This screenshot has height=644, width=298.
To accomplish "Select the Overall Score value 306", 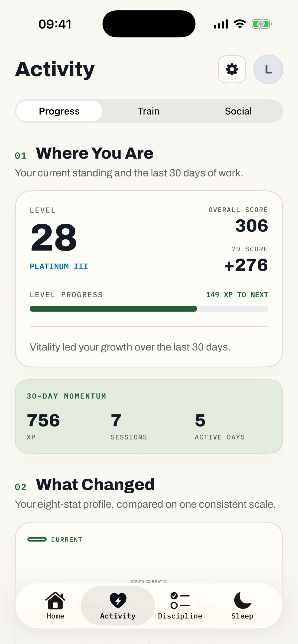I will (251, 226).
